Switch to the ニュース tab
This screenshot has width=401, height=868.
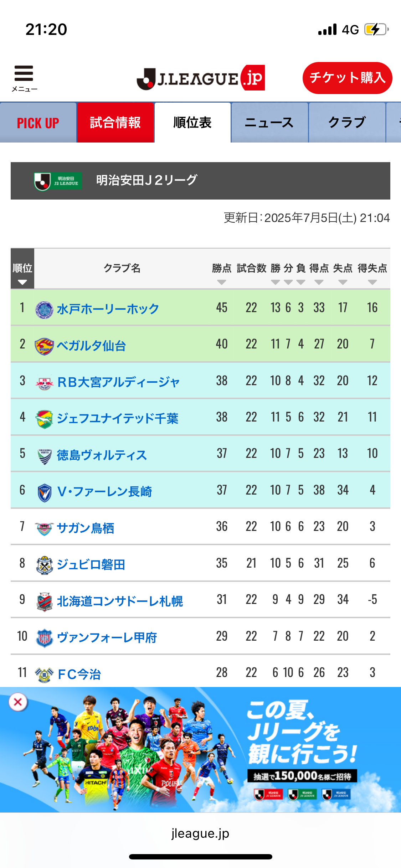point(269,123)
